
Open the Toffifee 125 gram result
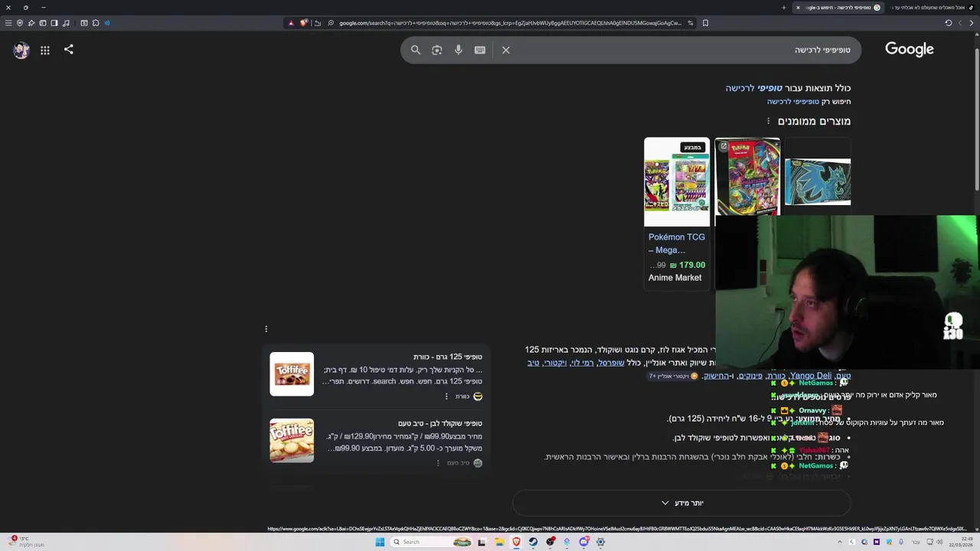pos(447,357)
